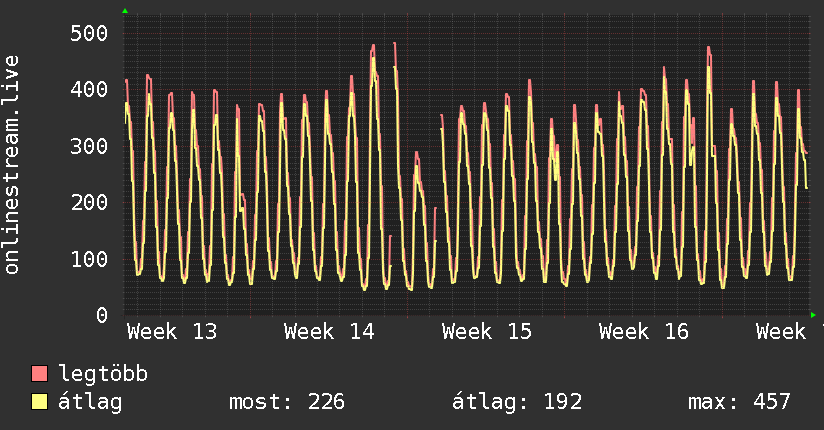Click the 500 y-axis label
Screen dimensions: 824x430
click(89, 33)
